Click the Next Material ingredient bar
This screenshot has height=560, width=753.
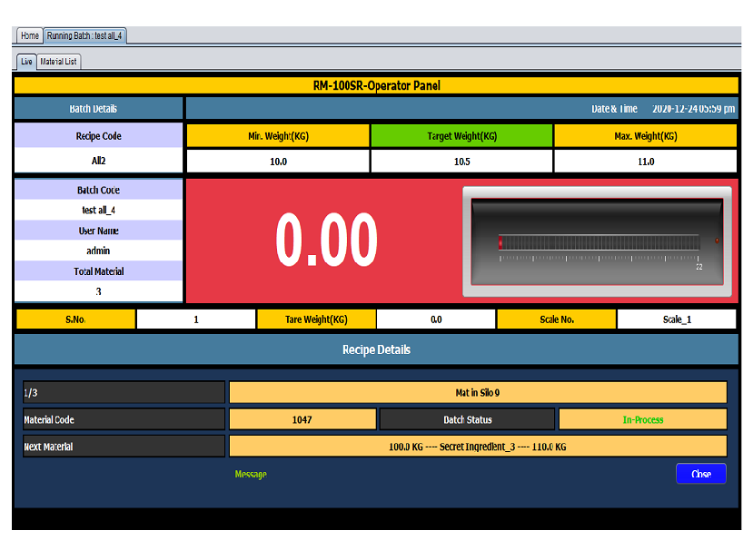[478, 445]
